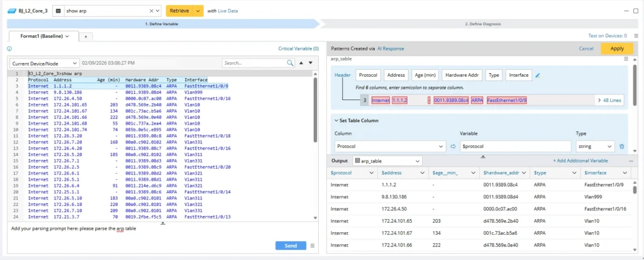Delete the Protocol column row with trash icon

pos(621,146)
